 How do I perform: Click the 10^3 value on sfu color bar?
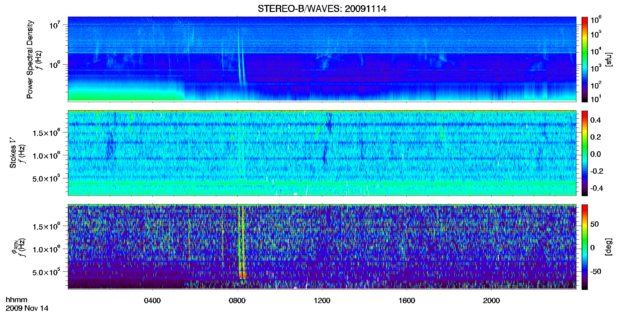(x=596, y=68)
